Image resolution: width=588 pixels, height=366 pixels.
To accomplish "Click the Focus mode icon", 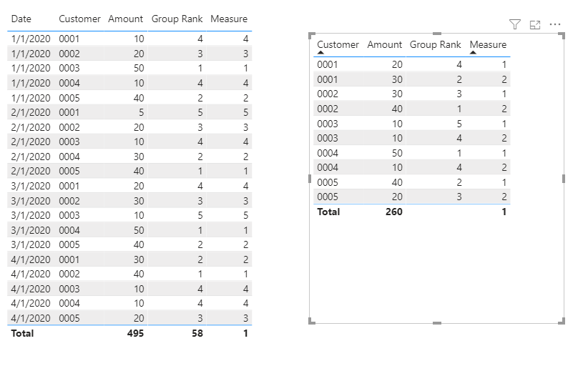I will pyautogui.click(x=535, y=25).
